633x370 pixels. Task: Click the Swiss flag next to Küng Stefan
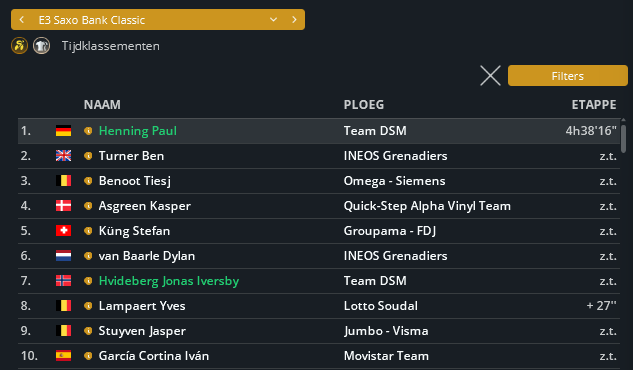[x=63, y=231]
